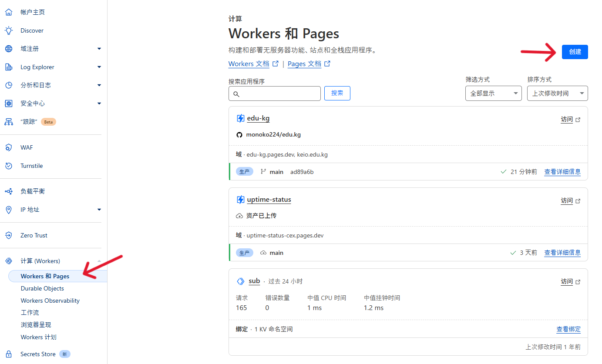Screen dimensions: 602x364
Task: Open the account home icon in sidebar
Action: click(8, 12)
